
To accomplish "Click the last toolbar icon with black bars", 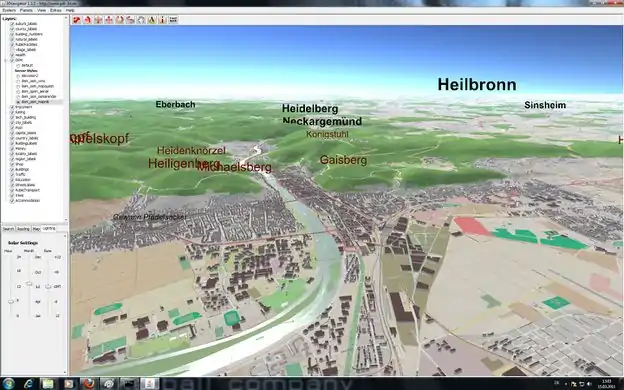I will tap(173, 20).
